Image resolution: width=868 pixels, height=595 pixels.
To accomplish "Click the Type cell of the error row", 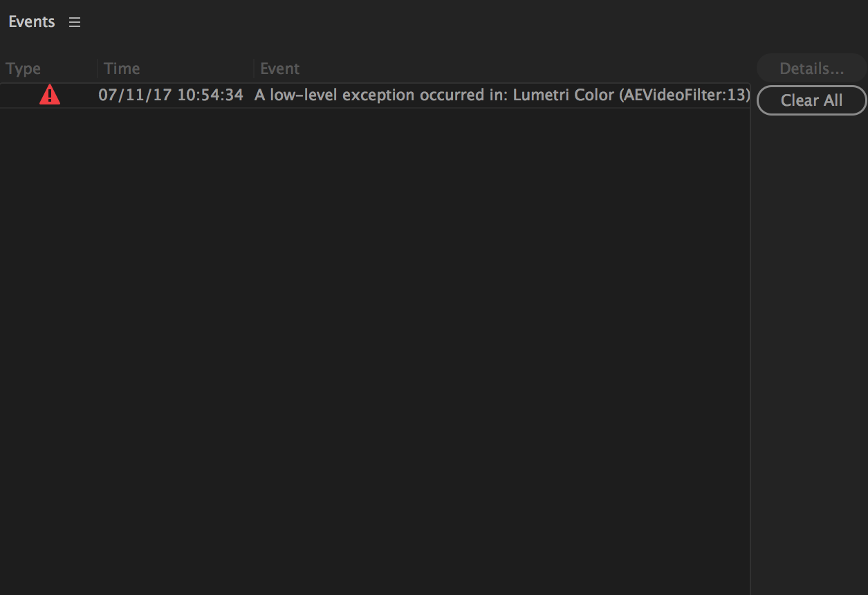I will [x=49, y=95].
